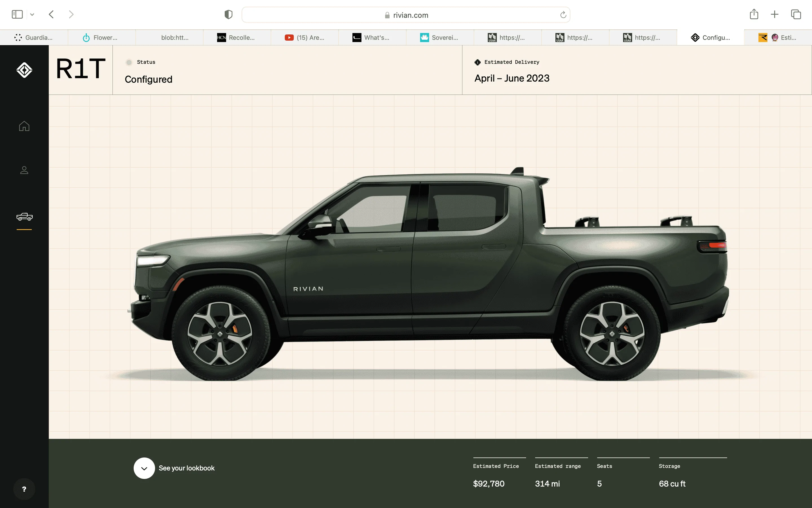This screenshot has width=812, height=508.
Task: Reload page with refresh icon
Action: (563, 15)
